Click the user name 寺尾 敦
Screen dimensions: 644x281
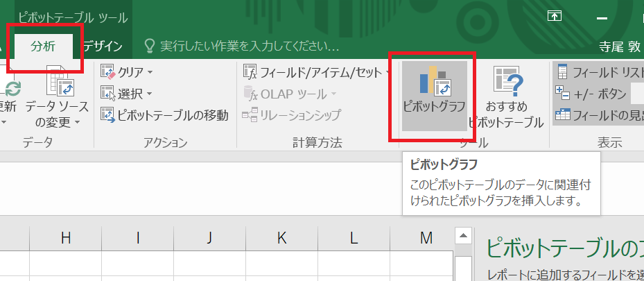619,47
